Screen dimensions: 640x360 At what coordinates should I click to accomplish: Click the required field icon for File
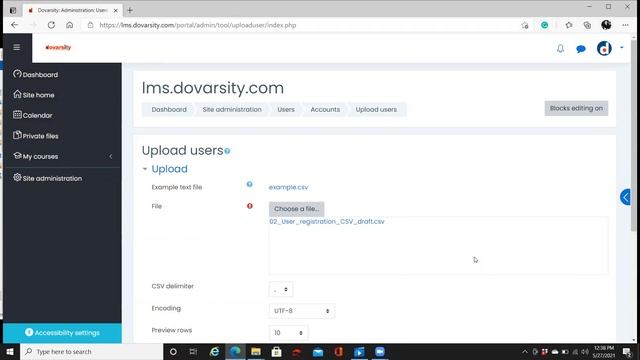click(250, 206)
